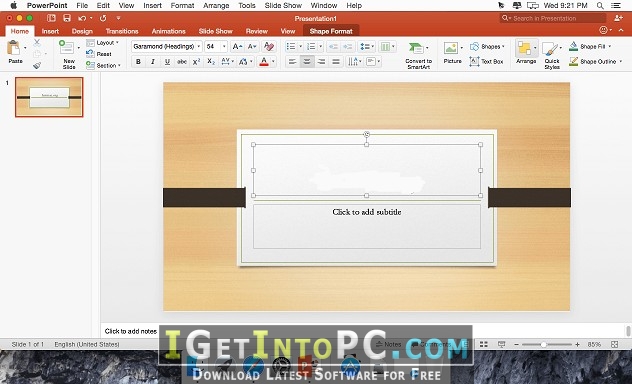Screen dimensions: 632x384
Task: Click the Paste clipboard icon
Action: coord(14,48)
